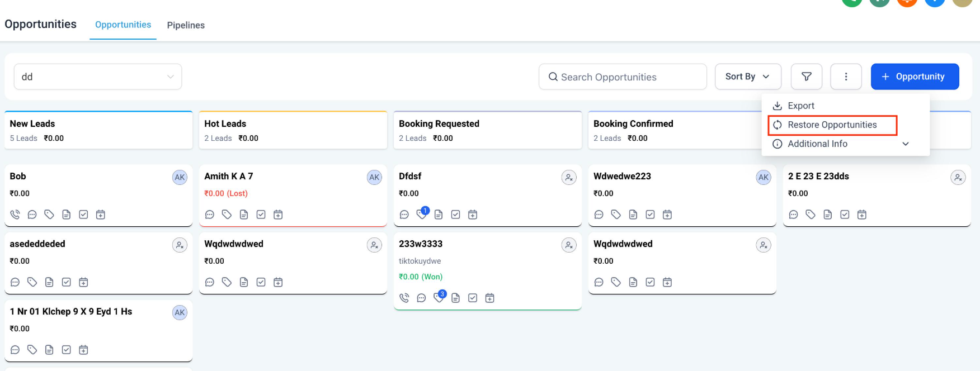Click tag icon on 2 E 23 E 23dds card
Image resolution: width=980 pixels, height=371 pixels.
coord(811,215)
